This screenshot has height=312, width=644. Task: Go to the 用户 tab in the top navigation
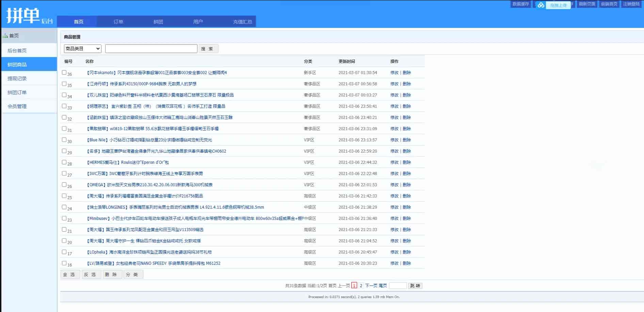(198, 22)
